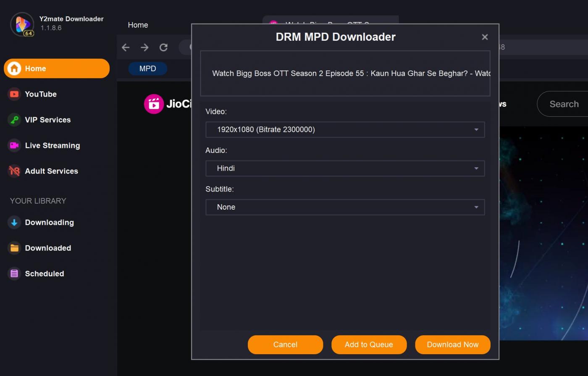This screenshot has height=376, width=588.
Task: Click Add to Queue button
Action: click(369, 344)
